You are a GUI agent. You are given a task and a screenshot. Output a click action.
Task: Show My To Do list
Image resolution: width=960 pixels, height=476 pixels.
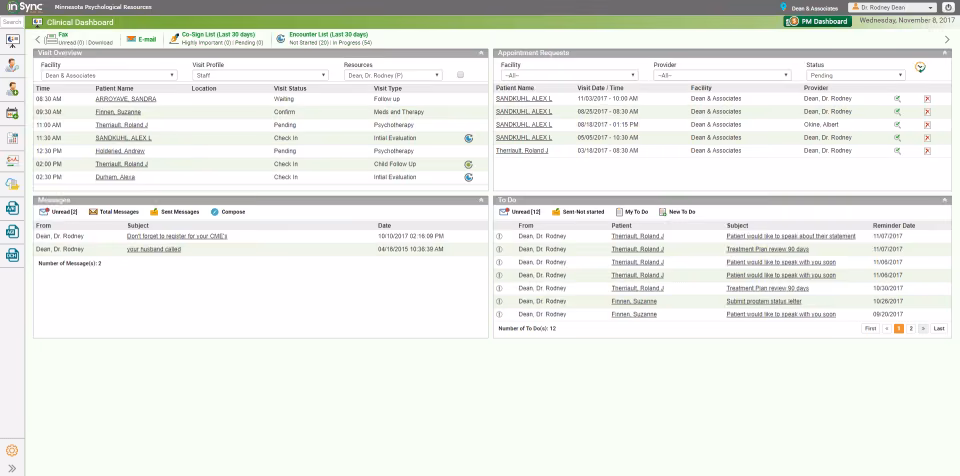pos(632,212)
